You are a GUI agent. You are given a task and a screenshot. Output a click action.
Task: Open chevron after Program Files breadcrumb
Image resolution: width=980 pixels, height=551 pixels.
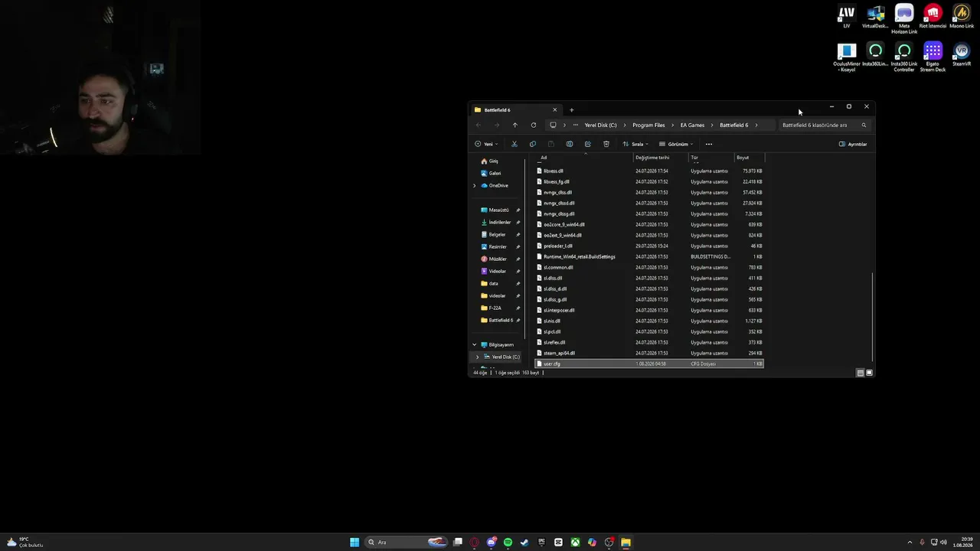click(x=671, y=125)
